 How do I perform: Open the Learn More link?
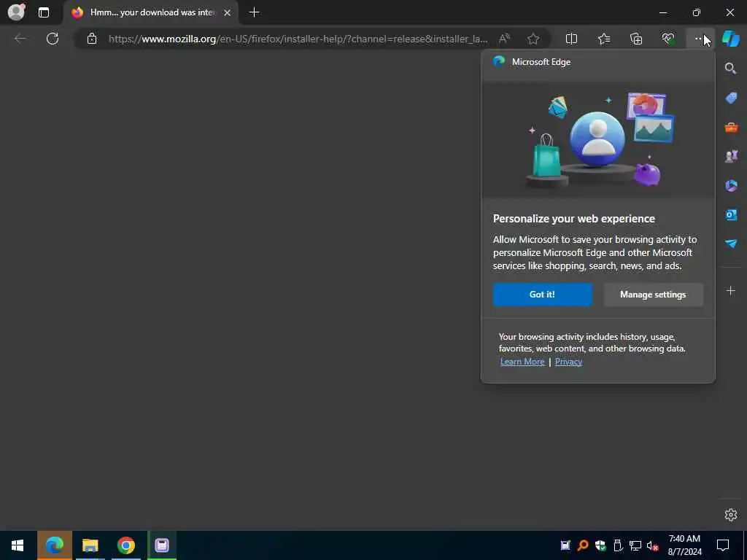click(x=522, y=362)
